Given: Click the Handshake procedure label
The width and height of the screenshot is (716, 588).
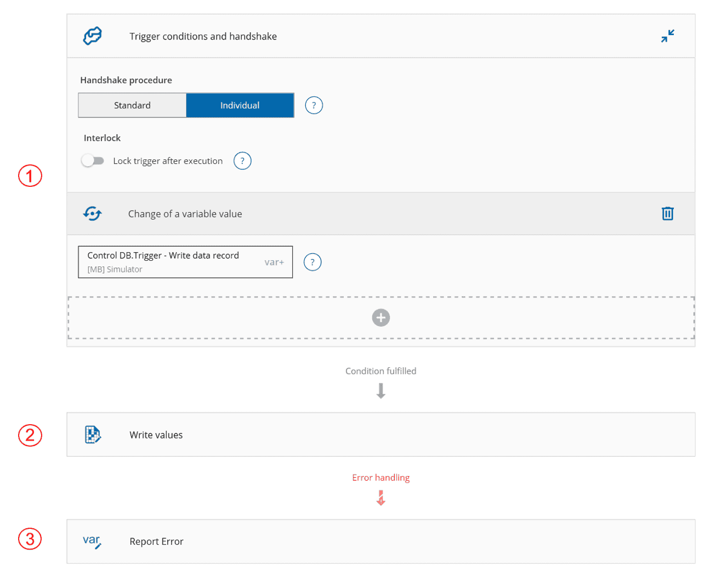Looking at the screenshot, I should coord(126,80).
